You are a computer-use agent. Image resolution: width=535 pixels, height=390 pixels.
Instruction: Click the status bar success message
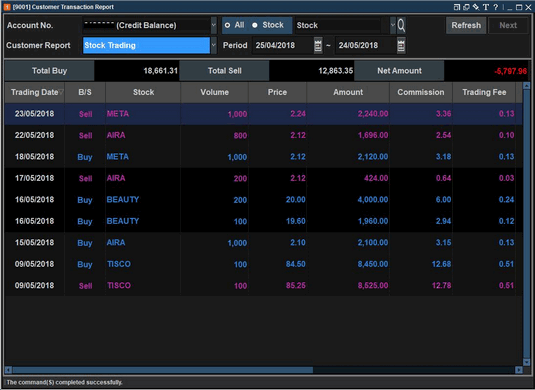(64, 382)
